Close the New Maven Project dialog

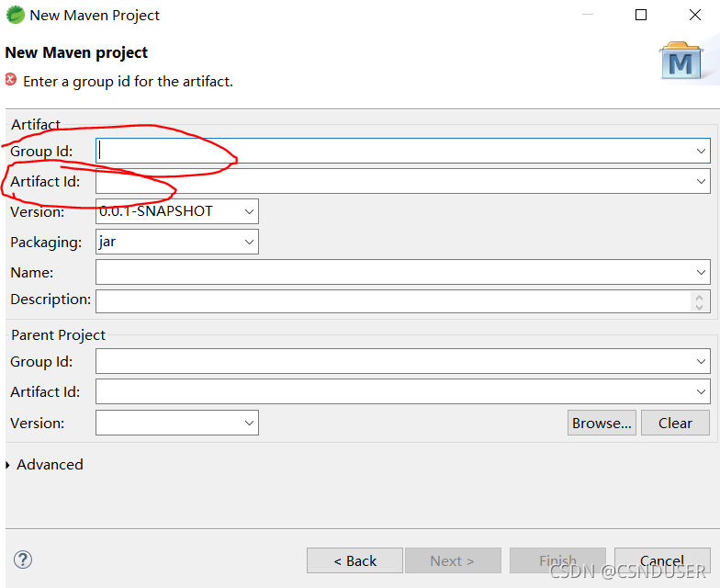(x=695, y=15)
